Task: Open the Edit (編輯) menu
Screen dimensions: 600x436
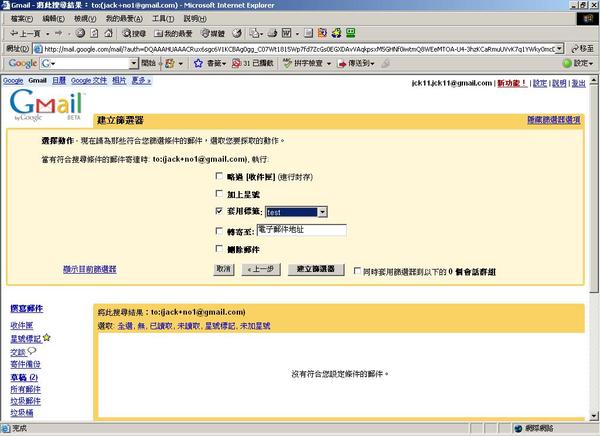Action: [x=53, y=18]
